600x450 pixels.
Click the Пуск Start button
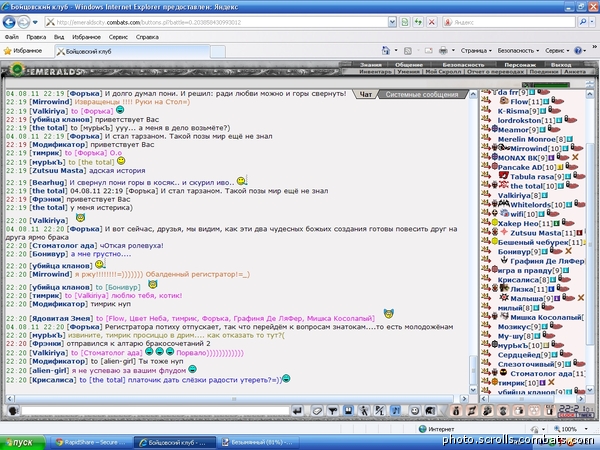pos(22,442)
